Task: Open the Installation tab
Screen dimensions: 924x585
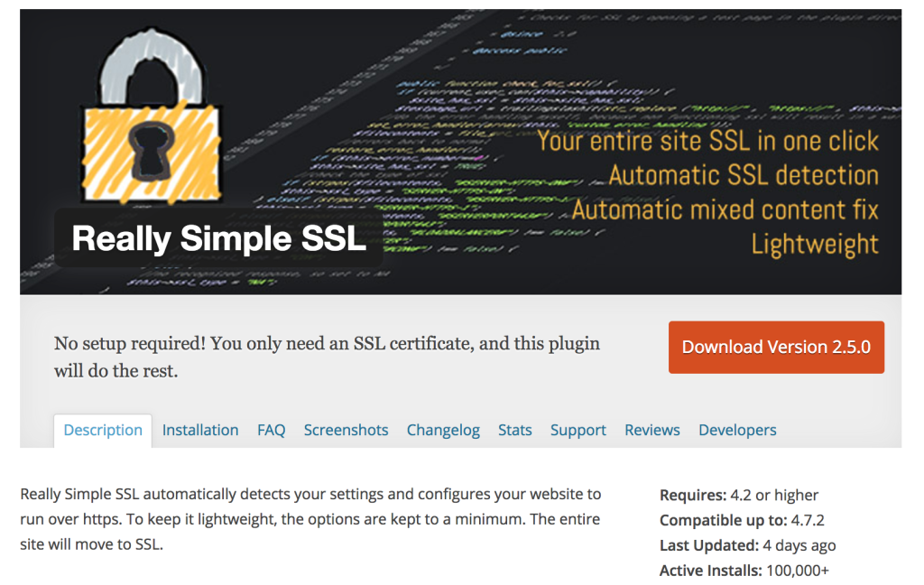Action: [200, 430]
